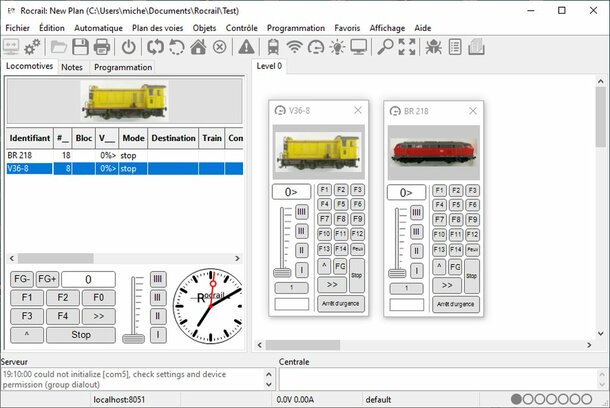This screenshot has width=610, height=408.
Task: Click the home icon in toolbar
Action: tap(198, 47)
